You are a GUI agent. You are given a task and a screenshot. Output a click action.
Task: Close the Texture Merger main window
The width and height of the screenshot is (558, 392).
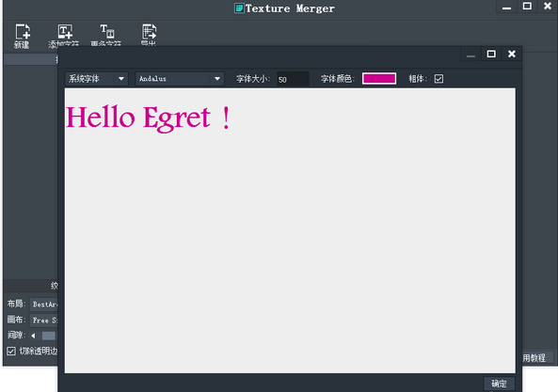coord(548,7)
